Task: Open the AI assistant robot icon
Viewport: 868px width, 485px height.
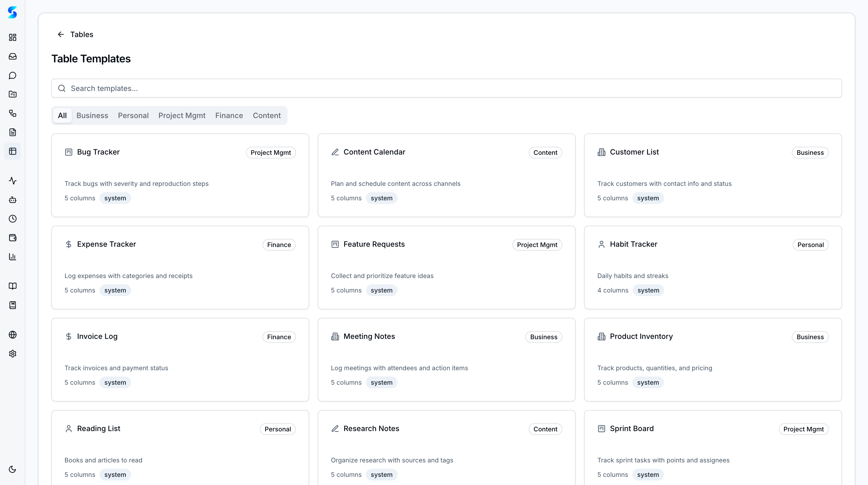Action: [12, 200]
